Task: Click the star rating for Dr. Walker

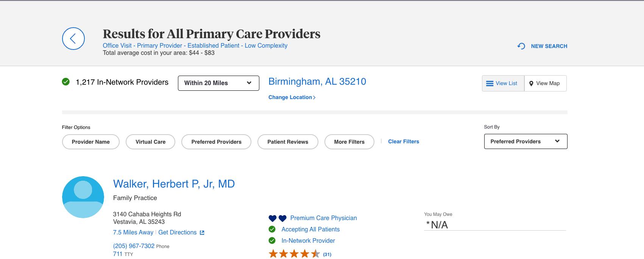Action: [294, 254]
